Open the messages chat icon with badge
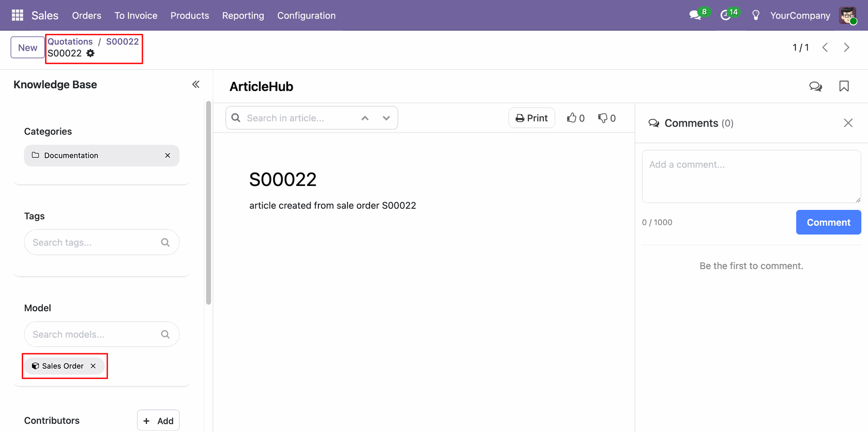The width and height of the screenshot is (868, 432). point(695,15)
